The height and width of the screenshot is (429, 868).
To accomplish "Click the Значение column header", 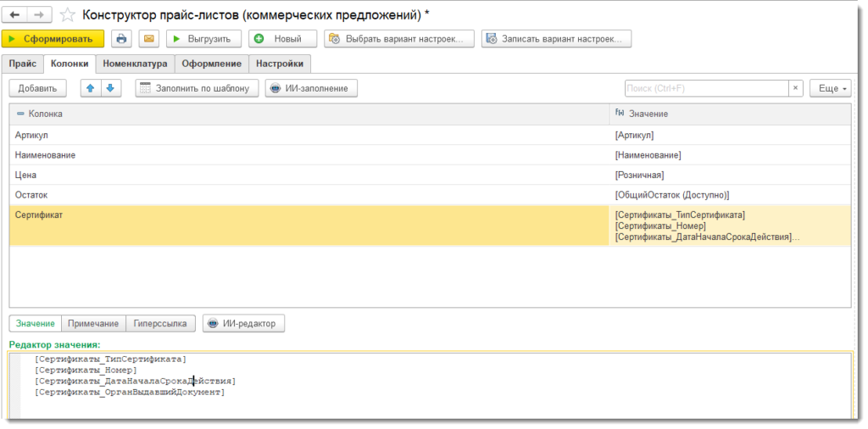I will 730,114.
